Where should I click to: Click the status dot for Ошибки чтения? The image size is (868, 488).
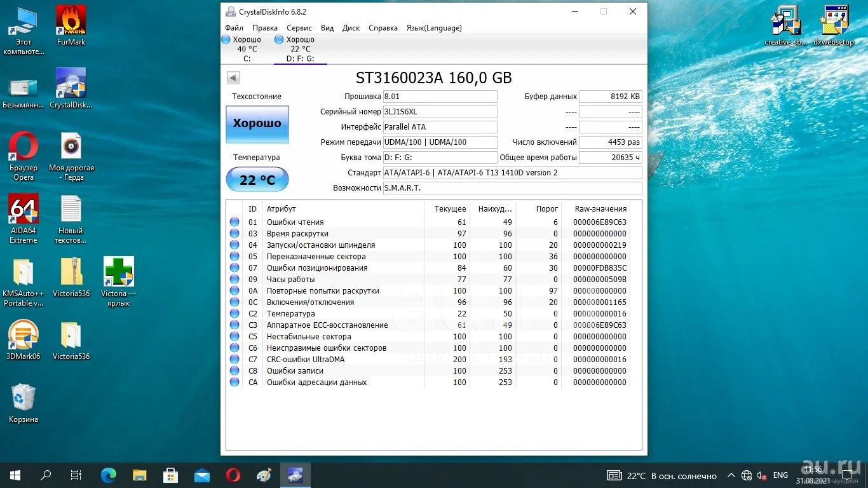234,222
